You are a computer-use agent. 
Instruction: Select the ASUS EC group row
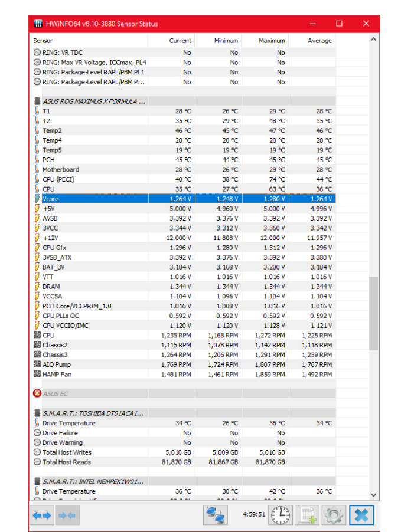point(182,393)
